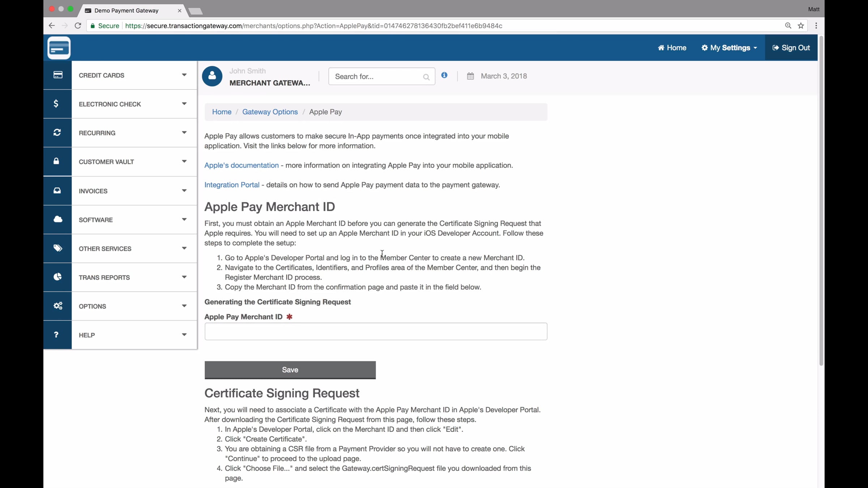This screenshot has width=868, height=488.
Task: Open the Customer Vault sidebar menu label
Action: pos(106,162)
